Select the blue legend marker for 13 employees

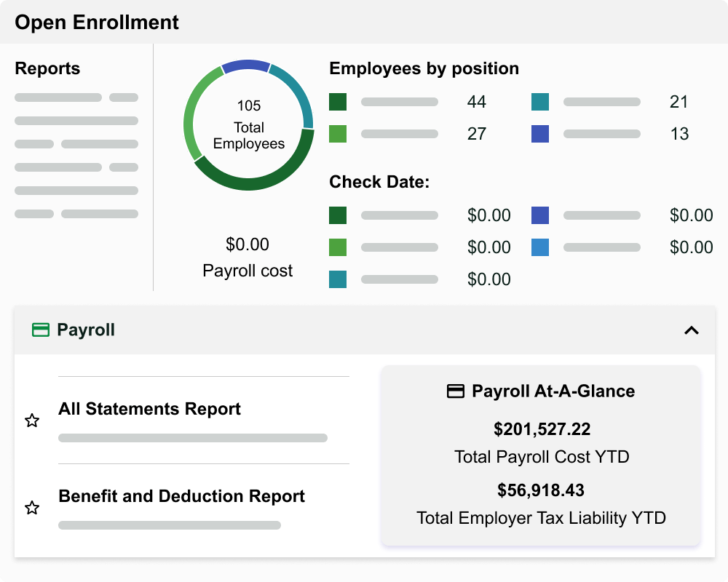539,134
